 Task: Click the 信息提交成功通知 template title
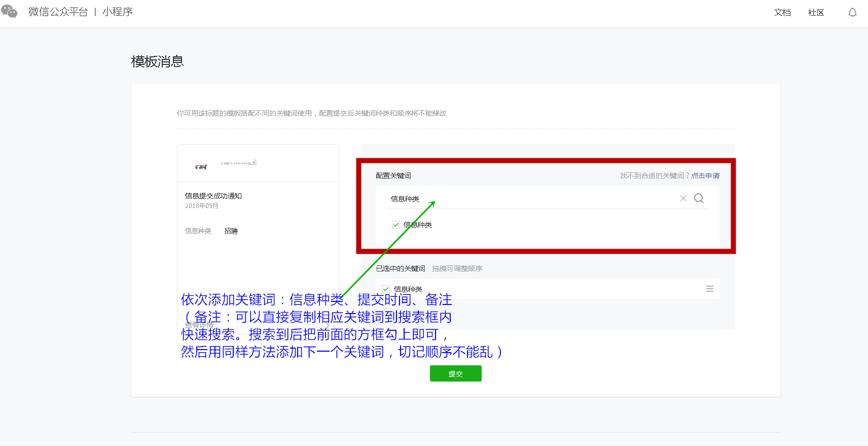(x=213, y=196)
